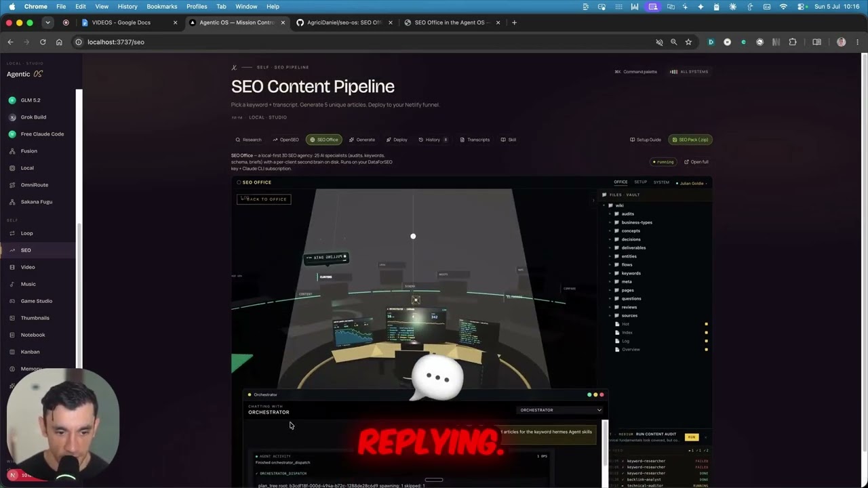Click the Open full link
Image resolution: width=868 pixels, height=488 pixels.
coord(696,162)
